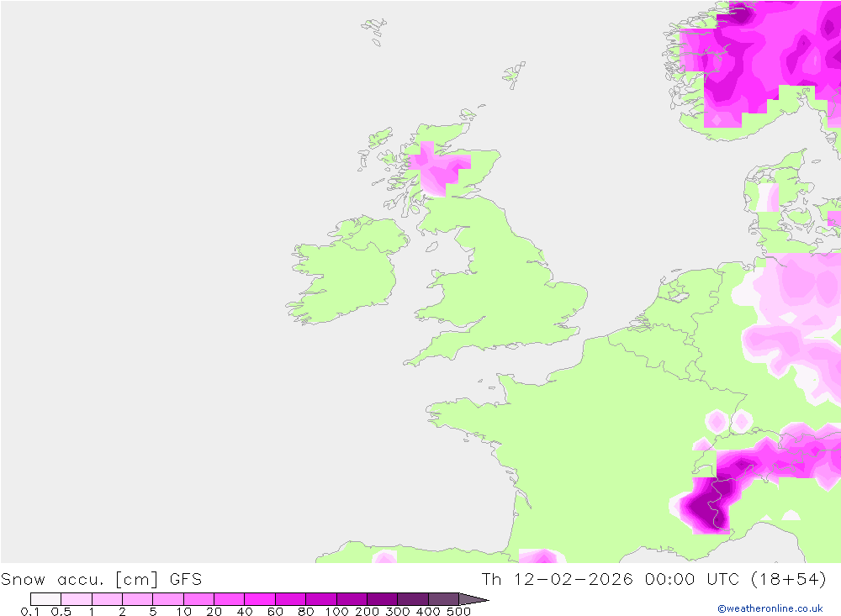Click the Faroe Islands outline
Screen dimensions: 841x616
click(375, 31)
